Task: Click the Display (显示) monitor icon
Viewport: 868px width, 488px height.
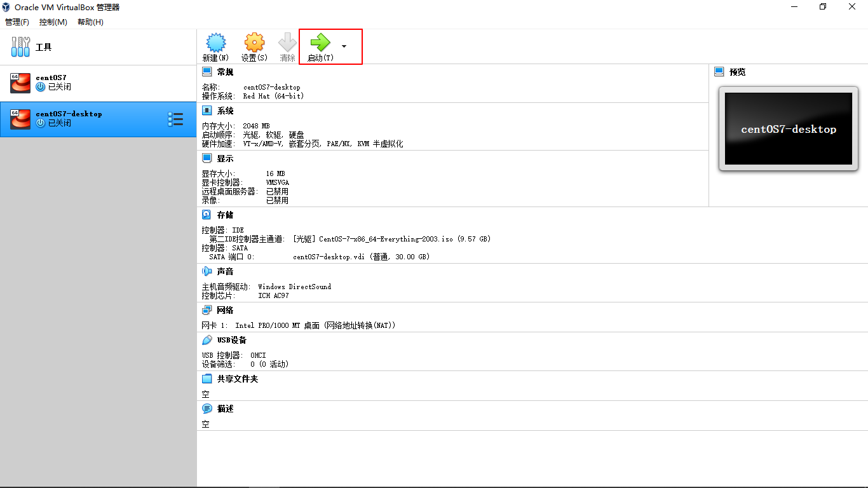Action: [207, 158]
